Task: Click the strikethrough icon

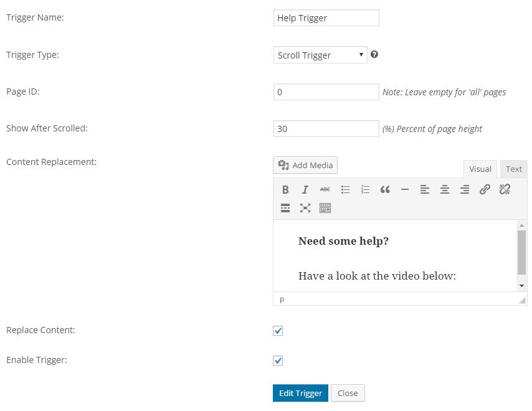Action: [325, 190]
